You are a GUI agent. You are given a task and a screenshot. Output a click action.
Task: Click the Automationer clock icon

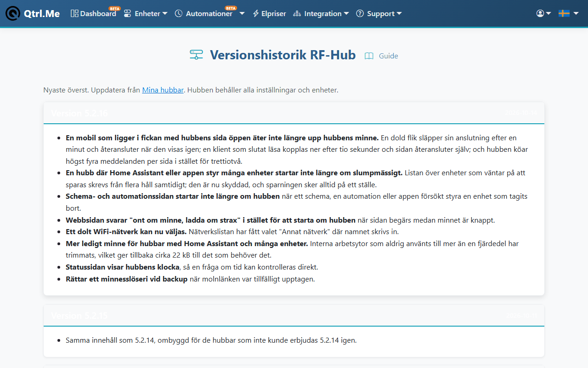tap(179, 14)
